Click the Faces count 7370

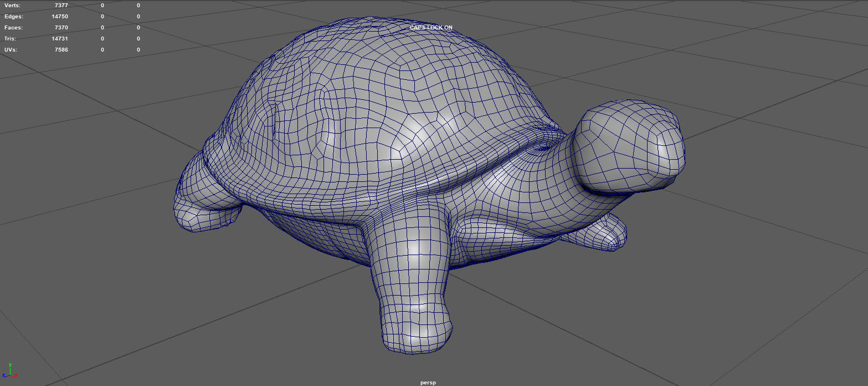61,28
